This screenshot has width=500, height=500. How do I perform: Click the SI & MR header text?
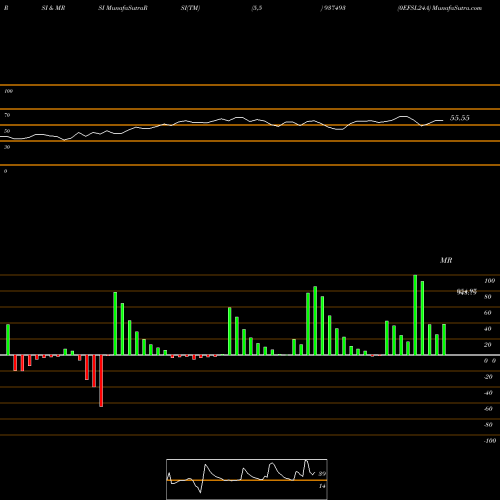(53, 8)
